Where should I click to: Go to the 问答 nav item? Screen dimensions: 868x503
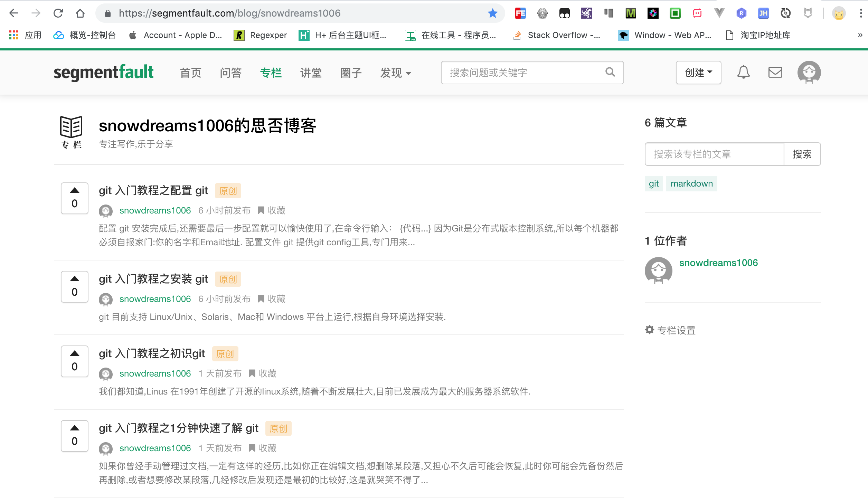(x=230, y=73)
